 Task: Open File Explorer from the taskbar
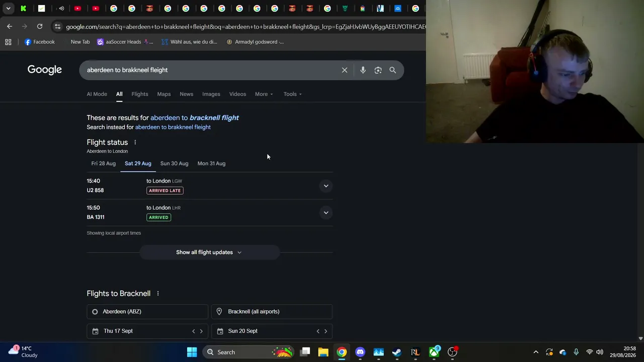[323, 352]
